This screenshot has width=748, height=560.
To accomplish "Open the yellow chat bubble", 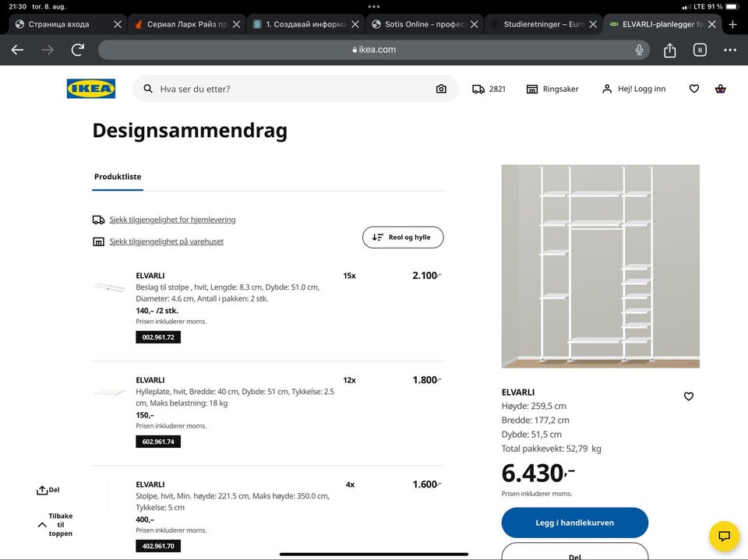I will [724, 536].
